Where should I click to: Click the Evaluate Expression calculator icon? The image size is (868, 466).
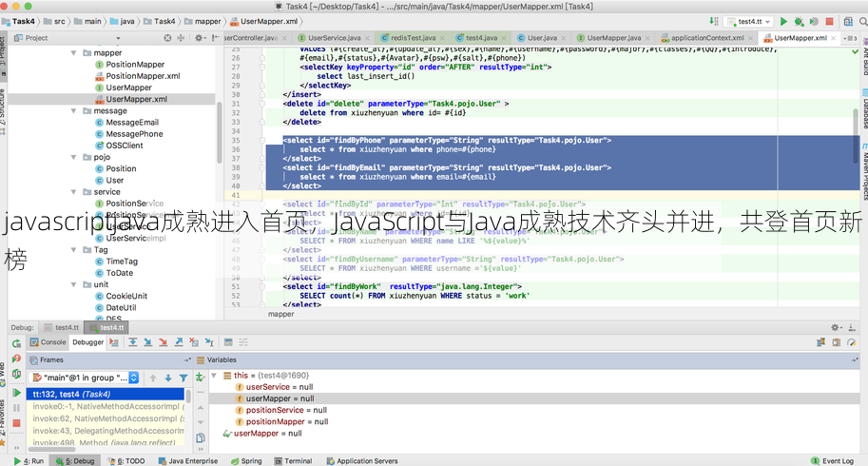pos(228,342)
